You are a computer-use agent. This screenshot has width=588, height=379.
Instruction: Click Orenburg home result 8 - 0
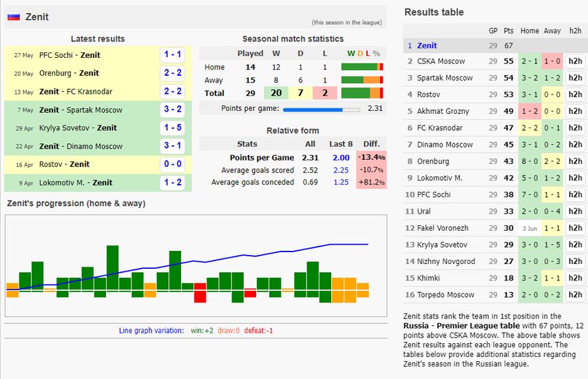pos(529,161)
